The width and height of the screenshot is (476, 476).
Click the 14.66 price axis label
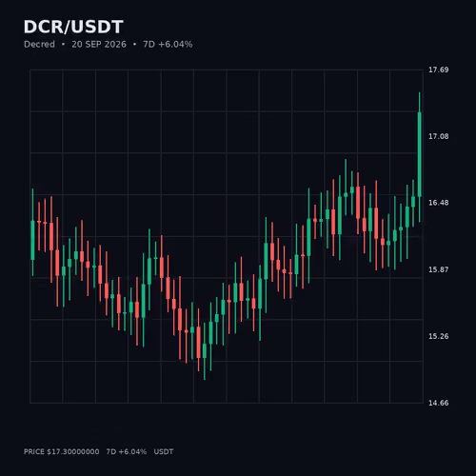coord(439,403)
